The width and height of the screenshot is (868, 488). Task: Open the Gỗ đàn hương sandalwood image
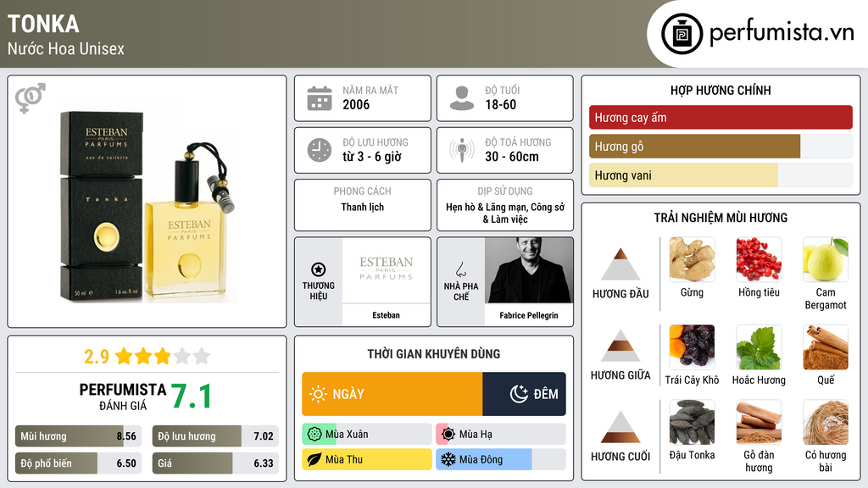(x=759, y=422)
